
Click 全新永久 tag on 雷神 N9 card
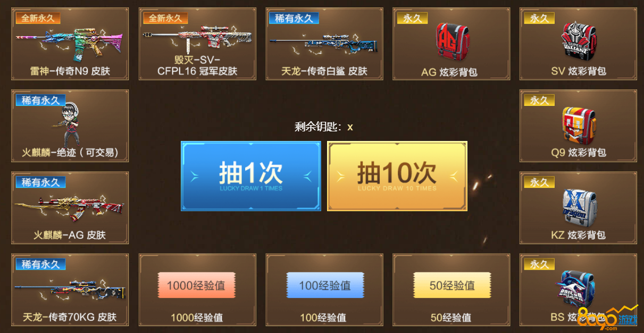tap(38, 18)
